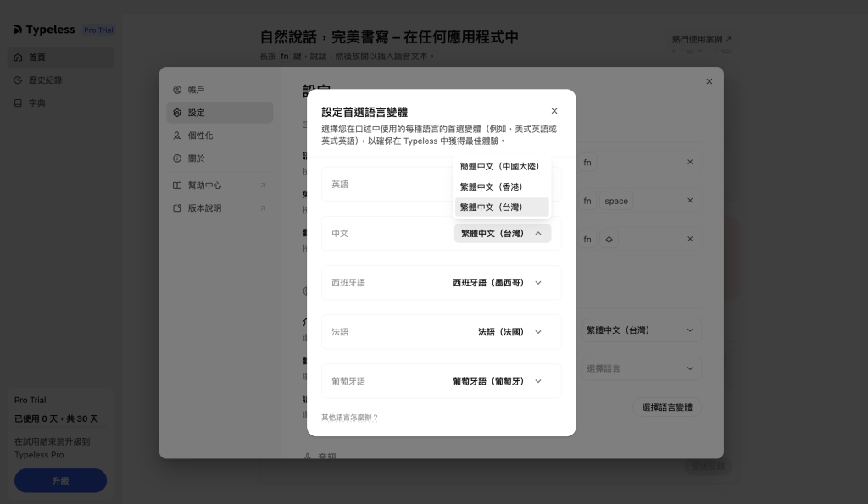This screenshot has width=868, height=504.
Task: Open 幫助中心 via its external-link arrow icon
Action: 263,185
